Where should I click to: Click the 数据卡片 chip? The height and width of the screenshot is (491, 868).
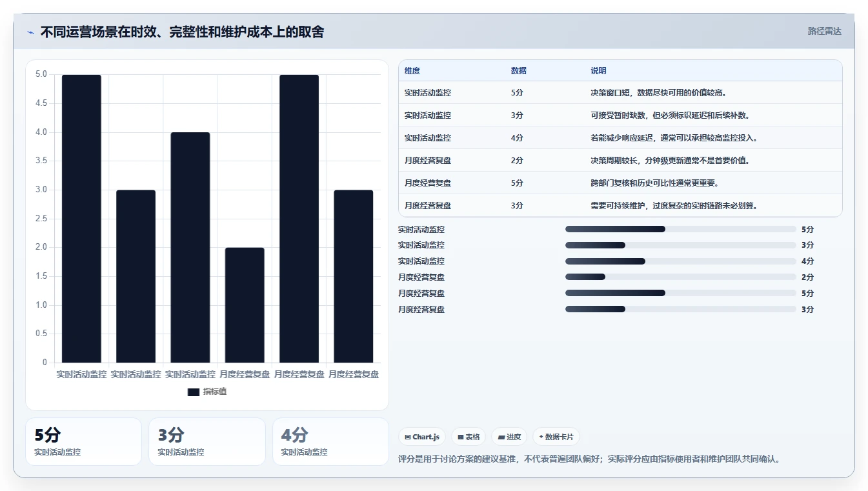coord(556,437)
